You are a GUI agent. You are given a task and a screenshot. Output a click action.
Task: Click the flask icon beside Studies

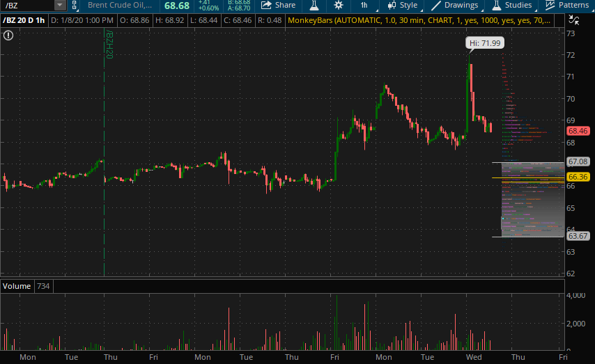[x=496, y=6]
